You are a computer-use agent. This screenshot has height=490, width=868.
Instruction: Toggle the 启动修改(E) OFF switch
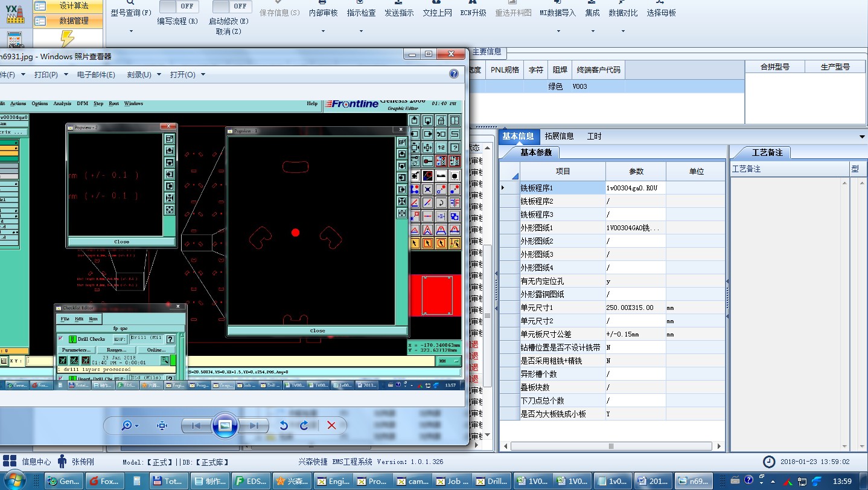232,6
